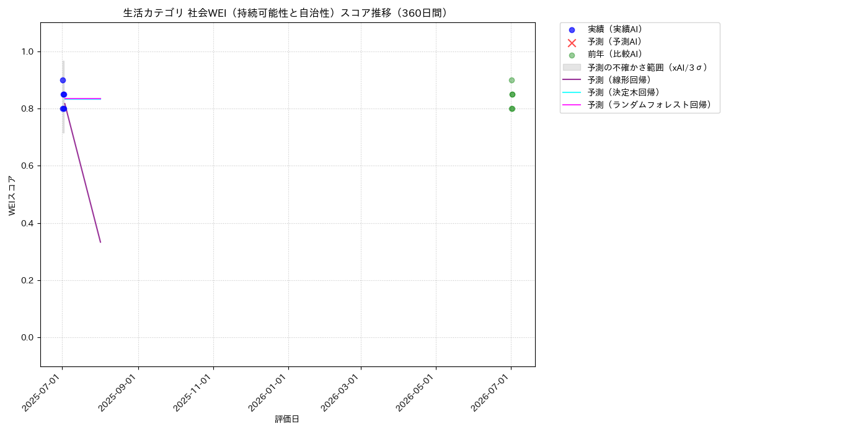Select legend label 実績（実績AI）

tap(615, 29)
